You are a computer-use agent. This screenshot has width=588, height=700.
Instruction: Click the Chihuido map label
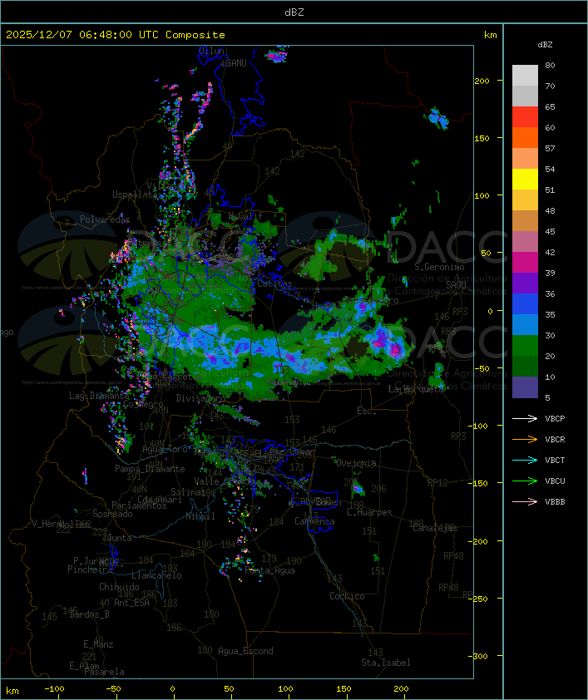point(119,587)
